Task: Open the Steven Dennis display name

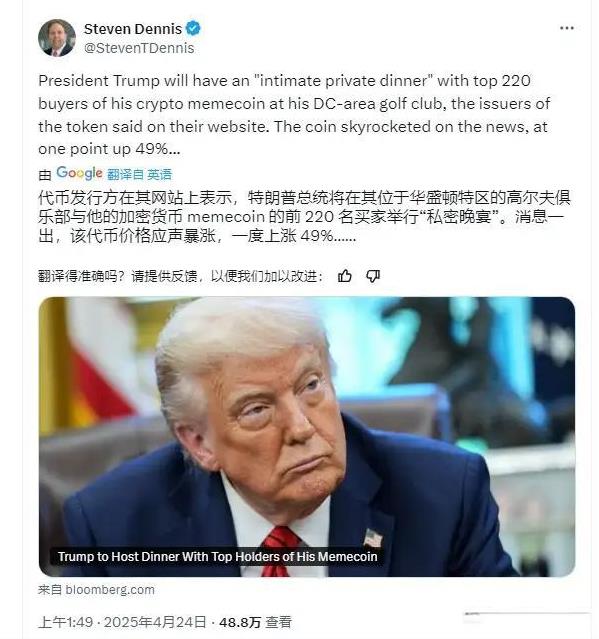Action: click(133, 29)
